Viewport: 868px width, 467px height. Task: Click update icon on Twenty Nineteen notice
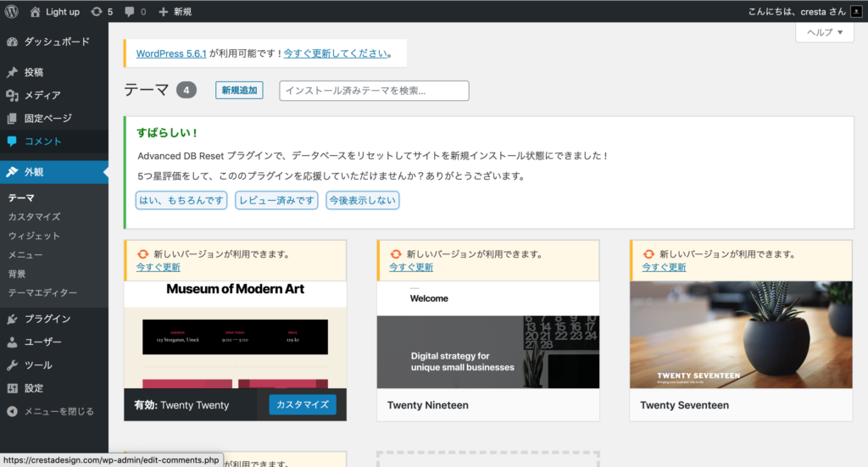click(x=396, y=254)
